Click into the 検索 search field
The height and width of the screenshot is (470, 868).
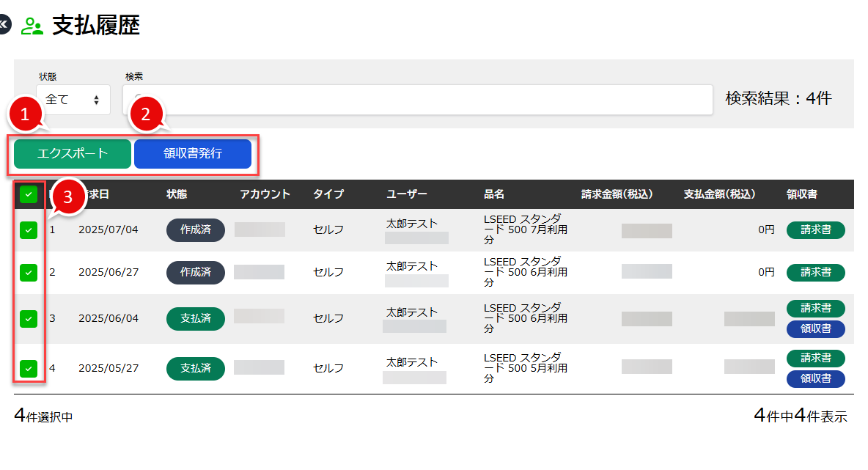click(x=418, y=100)
